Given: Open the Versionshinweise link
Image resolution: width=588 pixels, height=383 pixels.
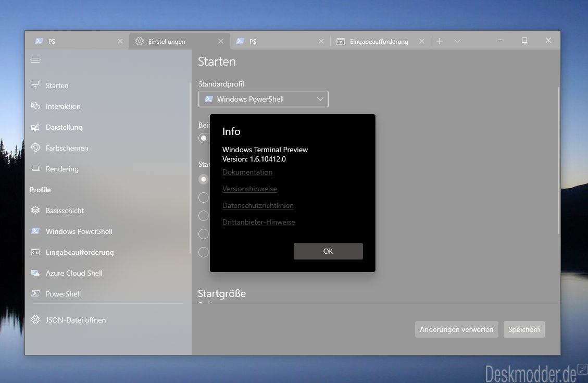Looking at the screenshot, I should tap(250, 189).
